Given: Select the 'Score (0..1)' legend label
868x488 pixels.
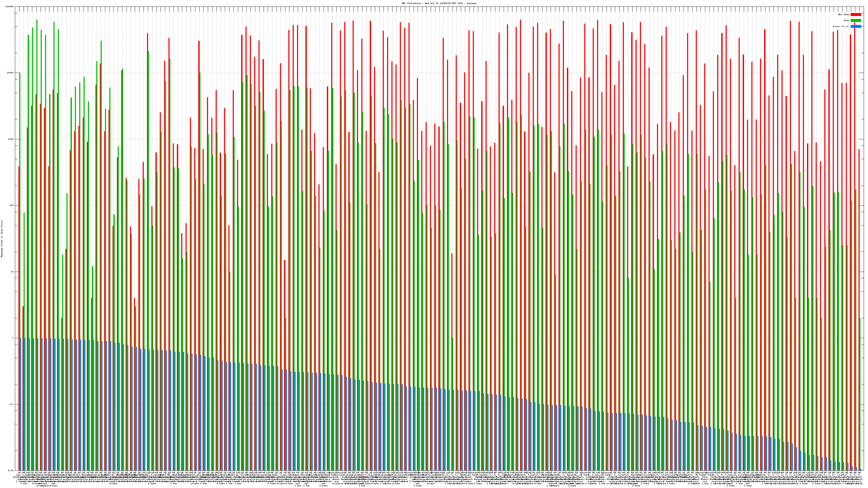Looking at the screenshot, I should [841, 26].
